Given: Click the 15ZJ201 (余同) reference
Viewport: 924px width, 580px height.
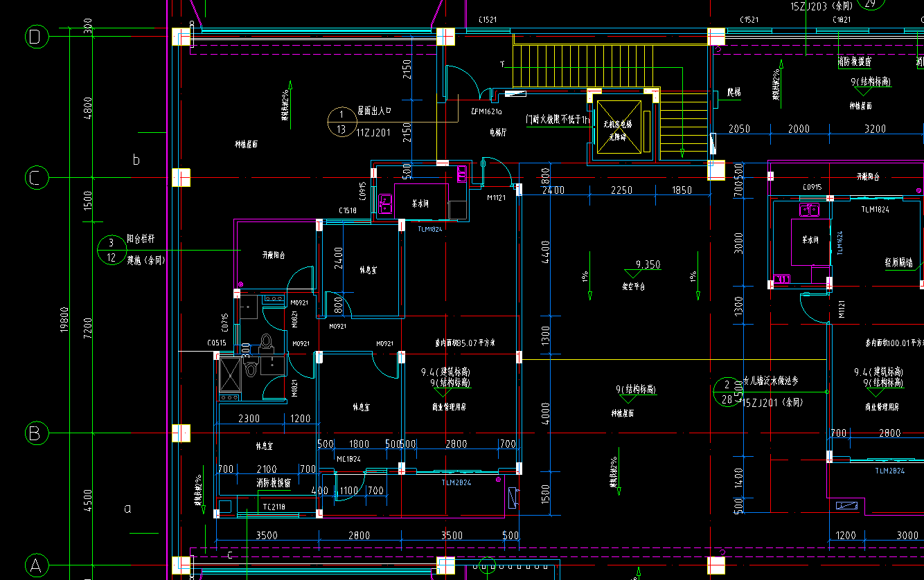Looking at the screenshot, I should 773,402.
